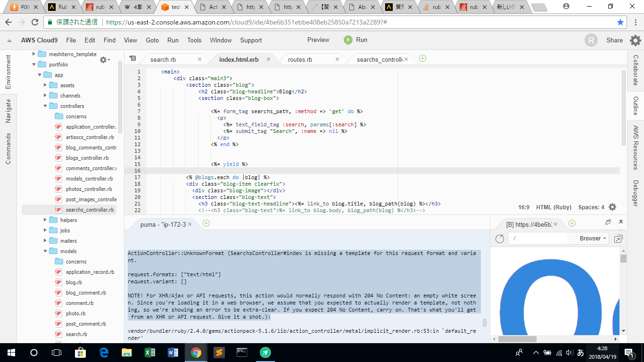
Task: Bookmark this page star icon
Action: pyautogui.click(x=620, y=22)
